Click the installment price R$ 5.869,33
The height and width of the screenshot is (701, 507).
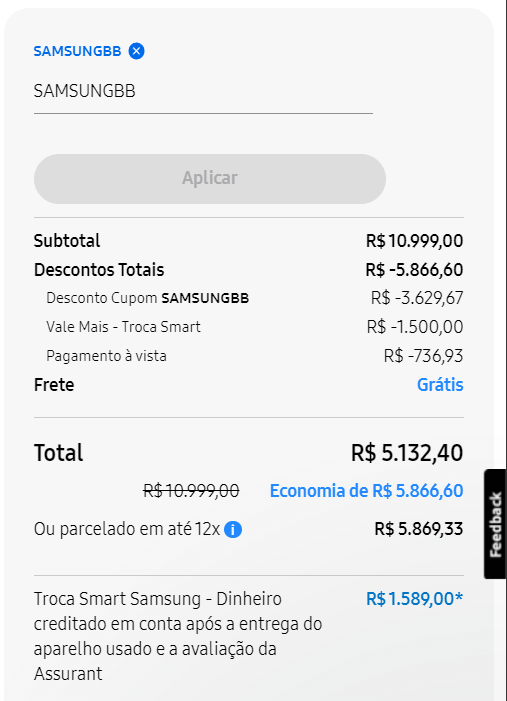[x=418, y=529]
